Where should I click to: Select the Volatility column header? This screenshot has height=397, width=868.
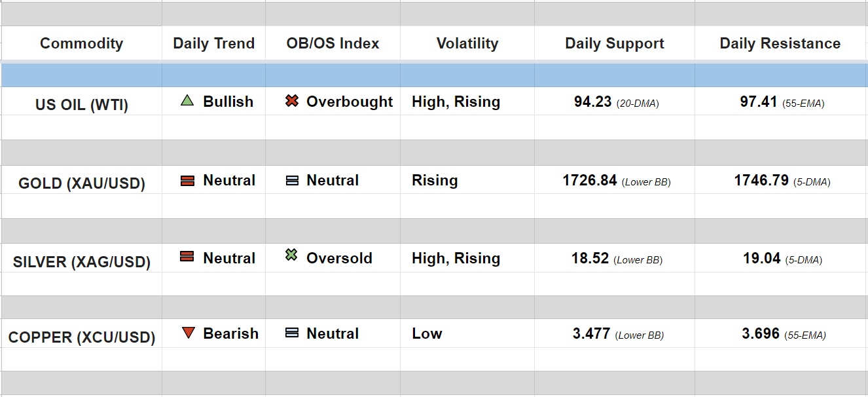[467, 44]
